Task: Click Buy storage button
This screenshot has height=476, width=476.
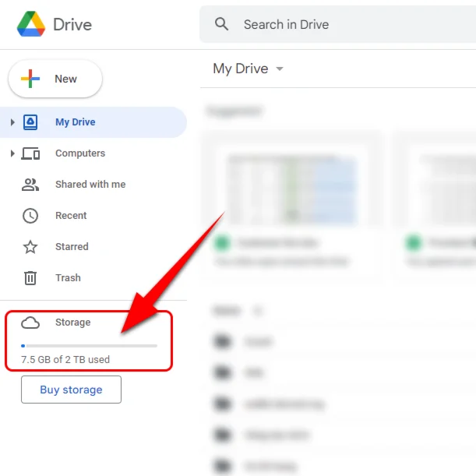Action: (72, 390)
